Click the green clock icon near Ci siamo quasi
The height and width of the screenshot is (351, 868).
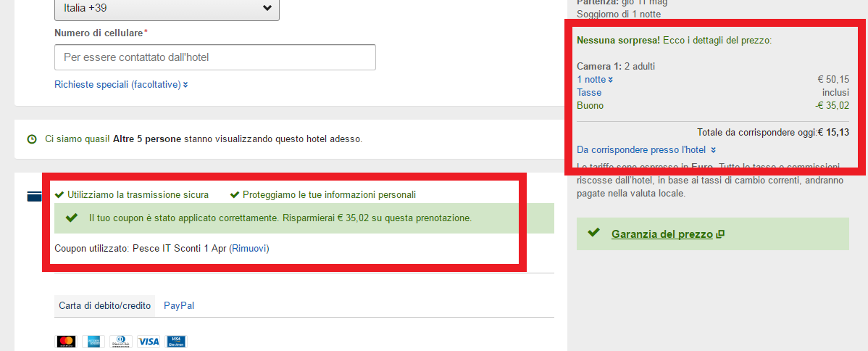(32, 139)
